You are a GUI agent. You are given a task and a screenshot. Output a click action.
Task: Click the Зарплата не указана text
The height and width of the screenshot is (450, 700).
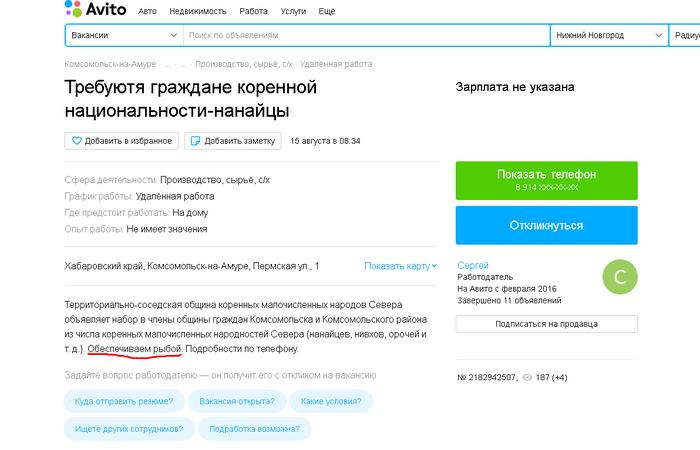(515, 87)
